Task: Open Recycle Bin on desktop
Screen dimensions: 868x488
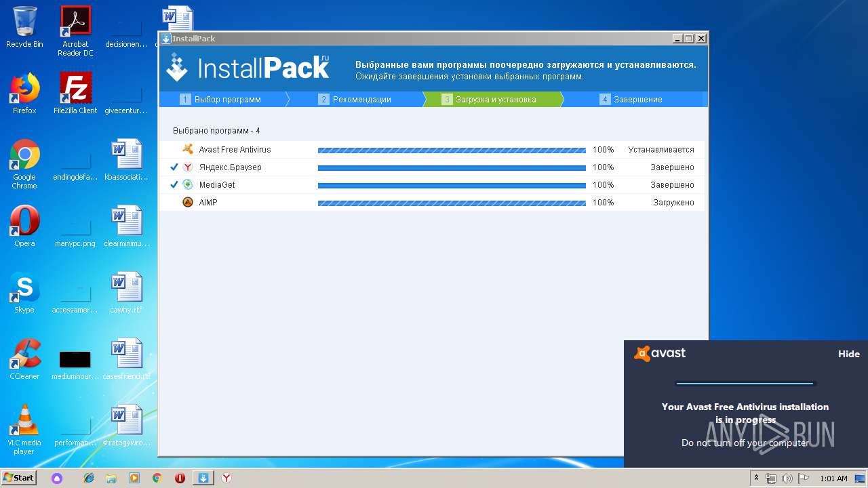Action: coord(24,27)
